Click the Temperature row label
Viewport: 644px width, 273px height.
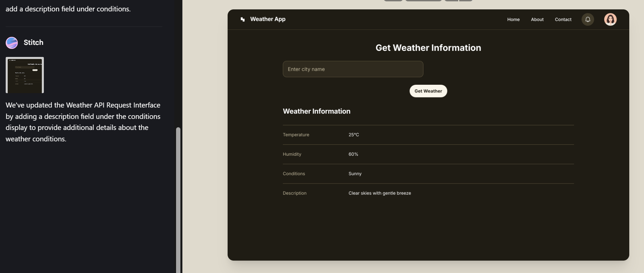tap(296, 135)
